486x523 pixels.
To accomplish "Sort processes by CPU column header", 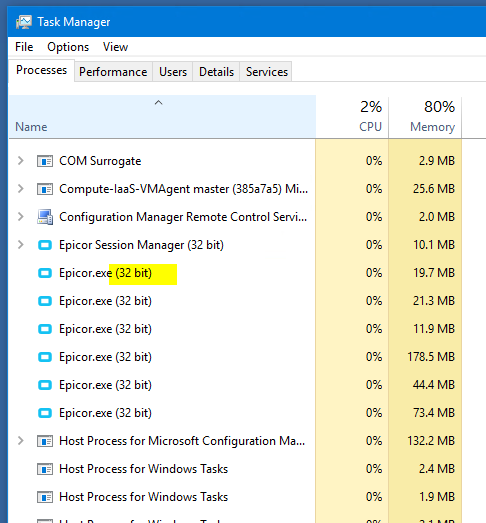I will 352,117.
